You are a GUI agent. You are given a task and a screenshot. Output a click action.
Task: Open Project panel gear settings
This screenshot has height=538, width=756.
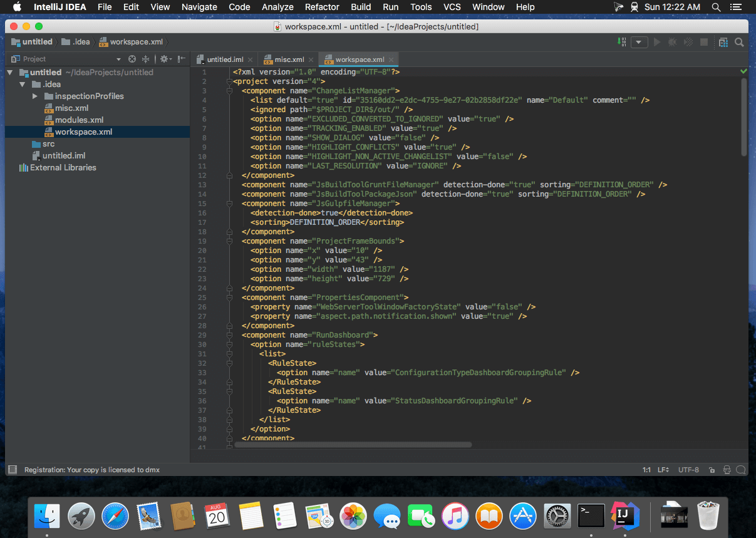click(x=165, y=59)
